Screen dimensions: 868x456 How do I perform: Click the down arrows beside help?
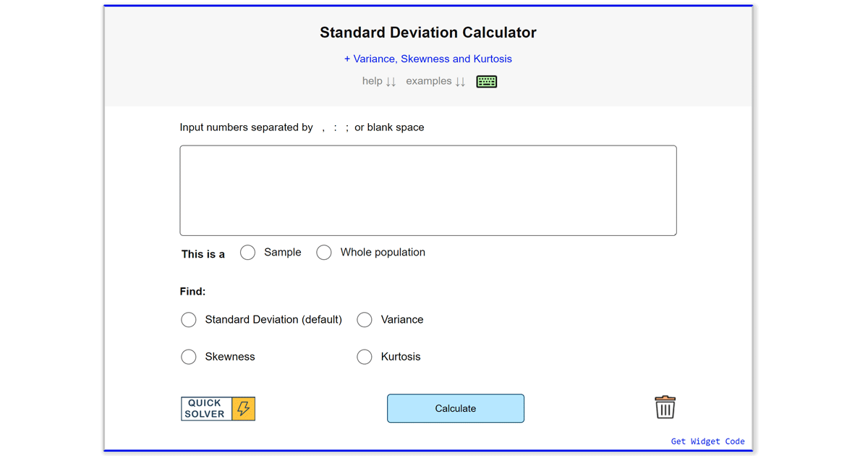[x=391, y=81]
